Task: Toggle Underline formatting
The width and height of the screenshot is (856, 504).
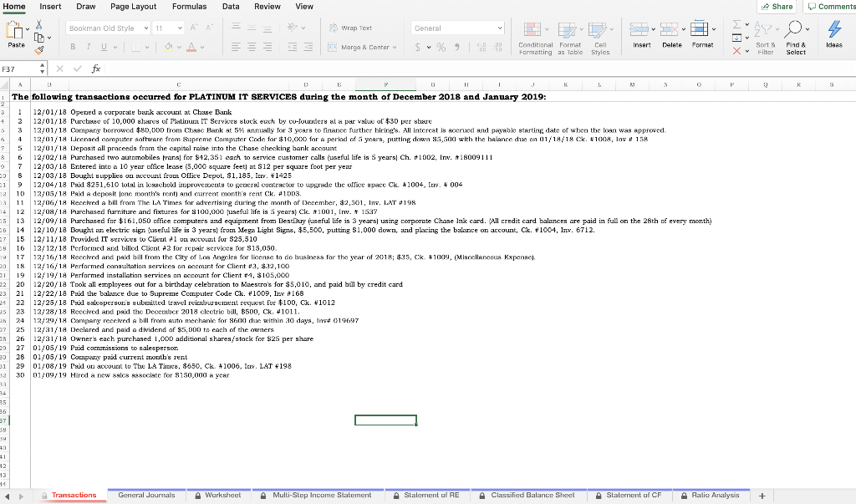Action: (x=104, y=48)
